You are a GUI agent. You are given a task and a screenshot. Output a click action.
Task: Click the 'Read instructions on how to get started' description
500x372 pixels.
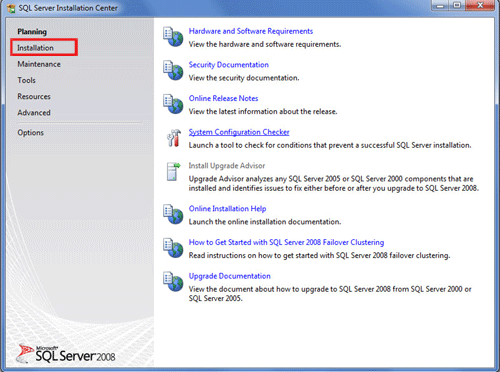(319, 256)
